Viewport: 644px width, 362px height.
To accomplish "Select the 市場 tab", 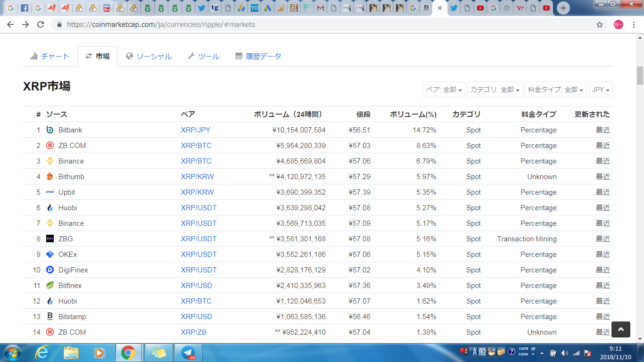I will [x=98, y=56].
